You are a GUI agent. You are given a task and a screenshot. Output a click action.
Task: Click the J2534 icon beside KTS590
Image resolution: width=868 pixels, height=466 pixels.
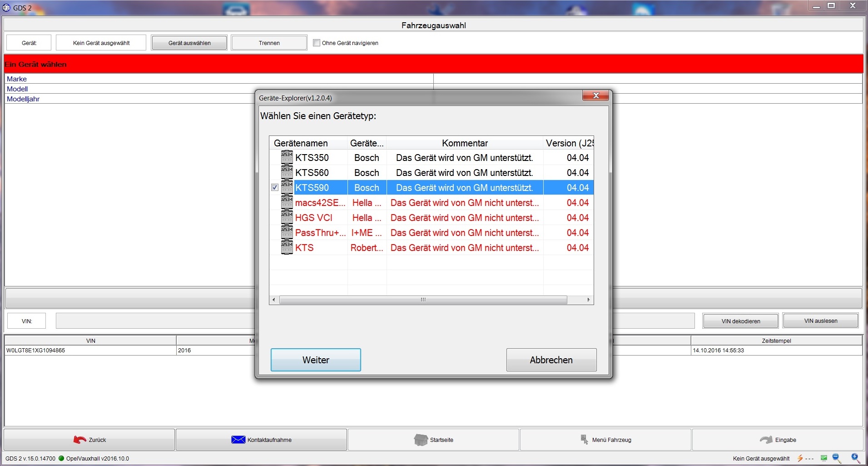[x=287, y=188]
